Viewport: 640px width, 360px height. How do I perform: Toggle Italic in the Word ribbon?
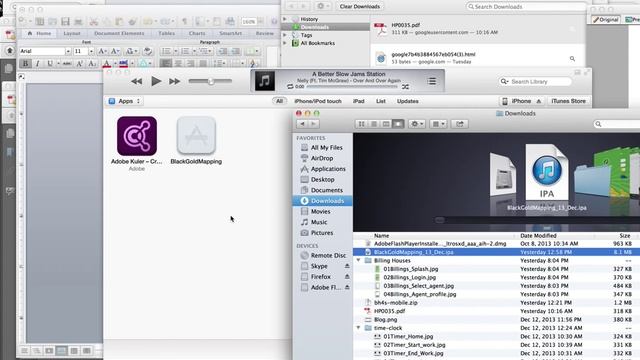(38, 64)
